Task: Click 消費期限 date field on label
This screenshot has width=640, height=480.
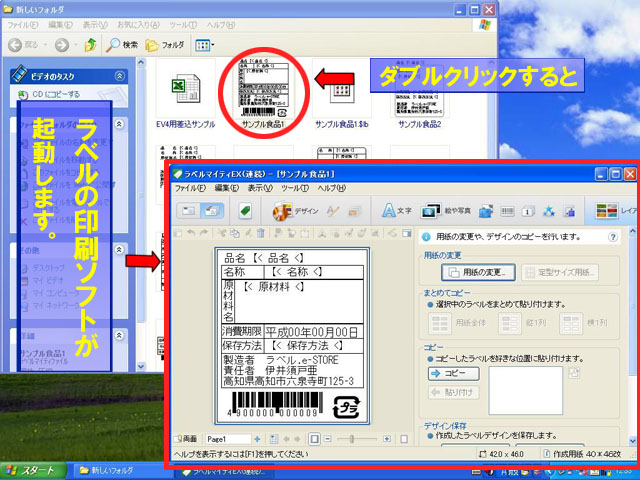Action: coord(292,331)
